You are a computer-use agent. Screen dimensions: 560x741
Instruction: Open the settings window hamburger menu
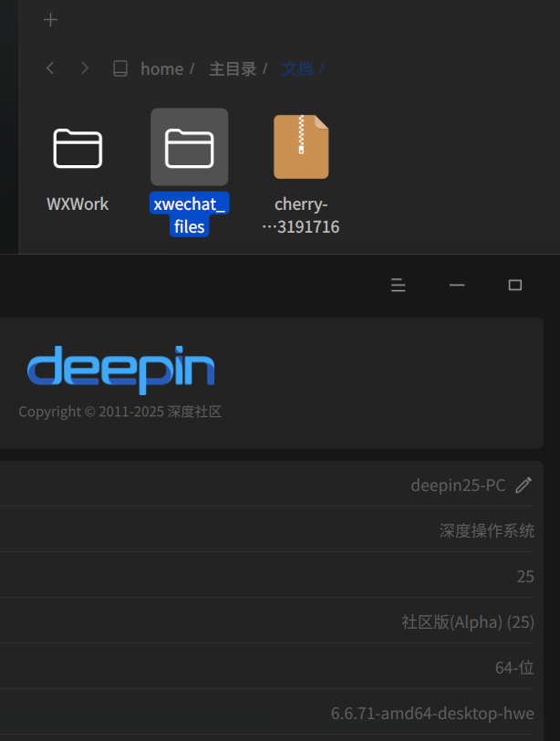[x=398, y=285]
